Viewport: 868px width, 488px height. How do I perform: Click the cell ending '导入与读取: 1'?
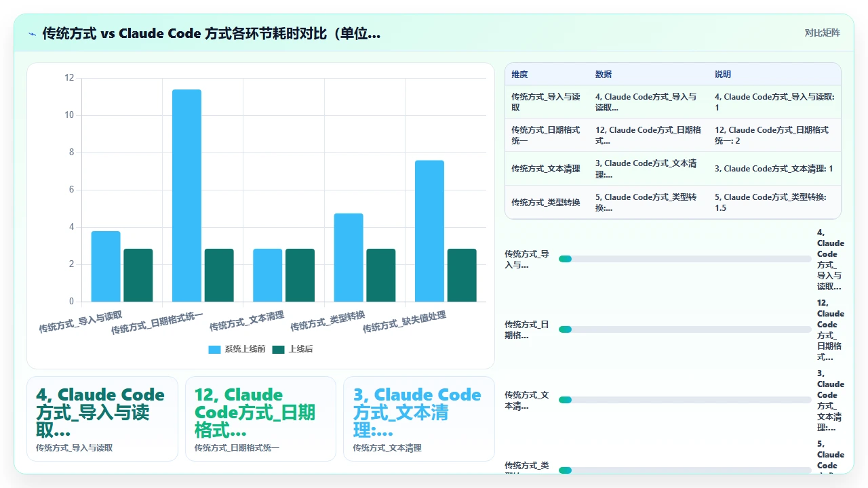coord(774,102)
